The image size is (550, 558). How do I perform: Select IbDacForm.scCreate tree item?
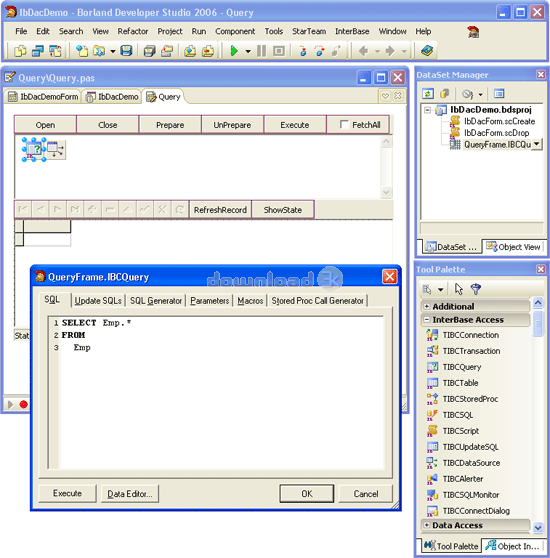tap(499, 121)
